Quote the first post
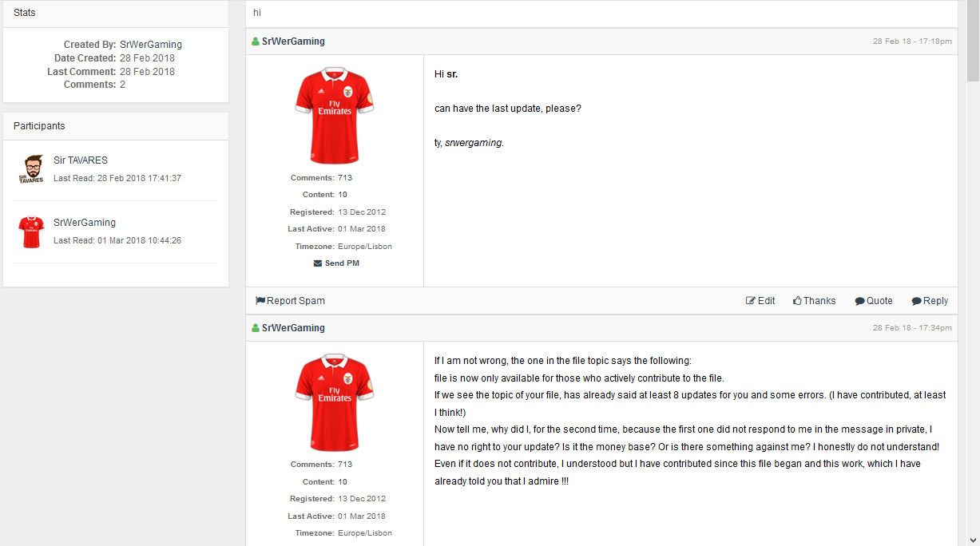The width and height of the screenshot is (980, 546). [874, 301]
